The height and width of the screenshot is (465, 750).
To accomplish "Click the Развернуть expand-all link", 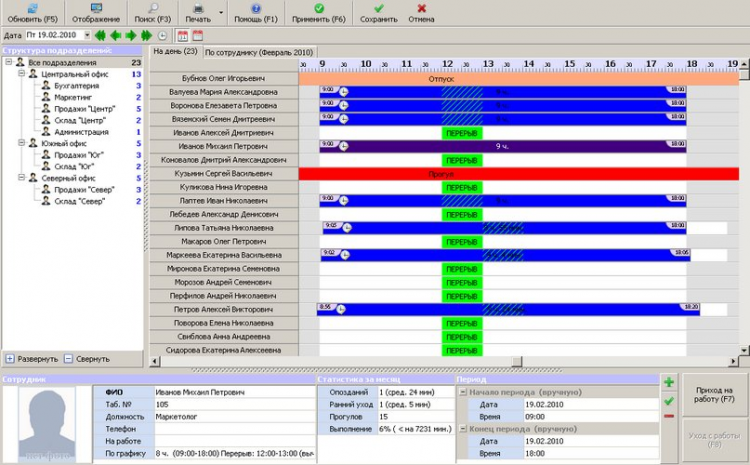I will tap(36, 358).
